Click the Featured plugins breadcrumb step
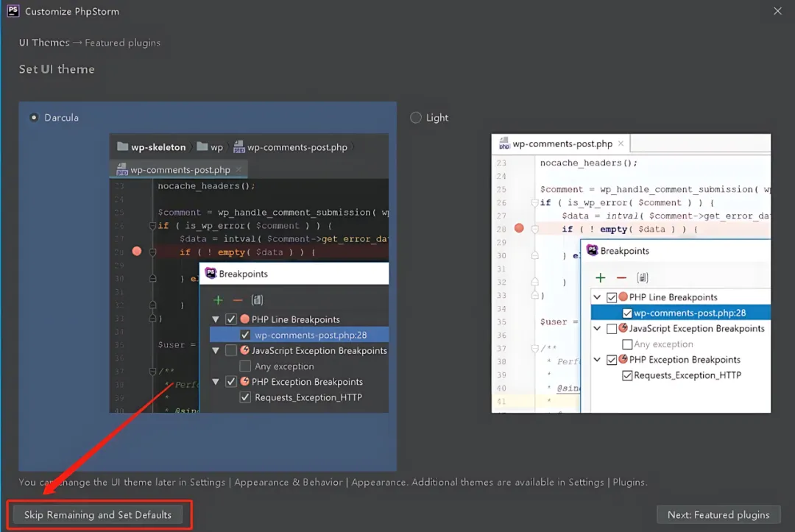This screenshot has height=532, width=795. pyautogui.click(x=122, y=43)
